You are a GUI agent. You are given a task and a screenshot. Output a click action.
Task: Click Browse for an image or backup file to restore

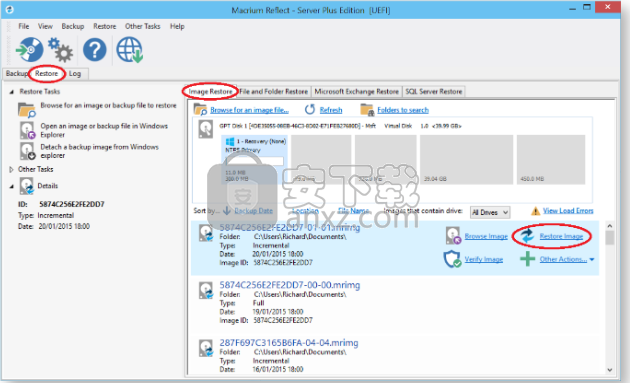(x=108, y=105)
